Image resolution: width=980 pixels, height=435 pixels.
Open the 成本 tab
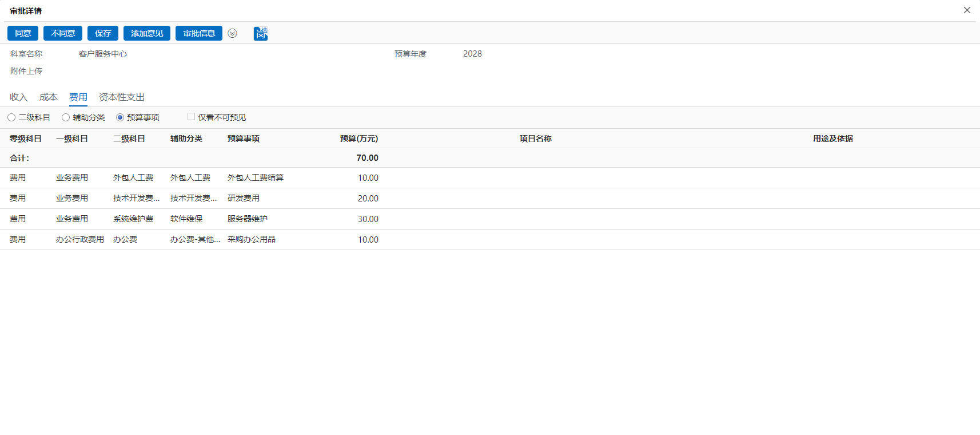49,97
